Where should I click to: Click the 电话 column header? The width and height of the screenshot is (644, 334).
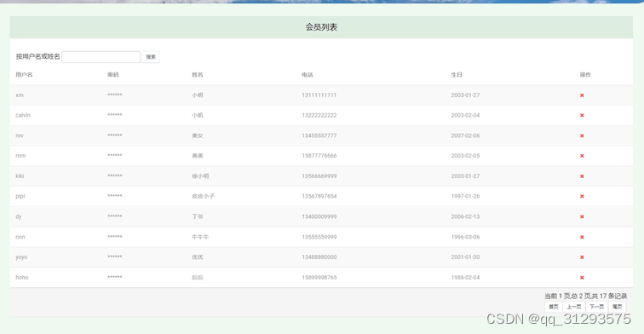[308, 75]
